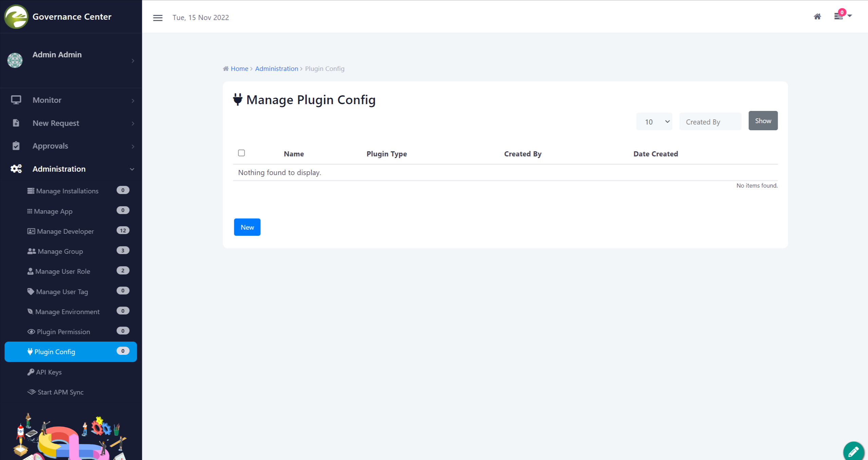The height and width of the screenshot is (460, 868).
Task: Click the Admin Admin avatar icon
Action: tap(15, 60)
